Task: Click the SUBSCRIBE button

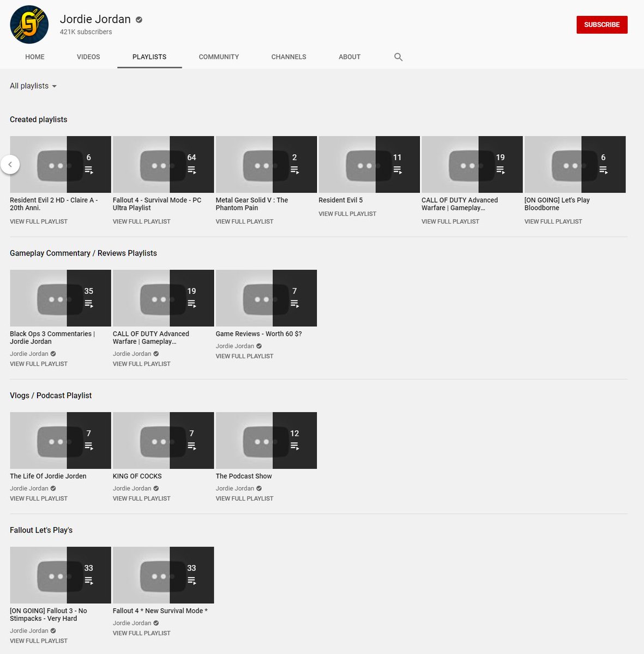Action: (x=601, y=24)
